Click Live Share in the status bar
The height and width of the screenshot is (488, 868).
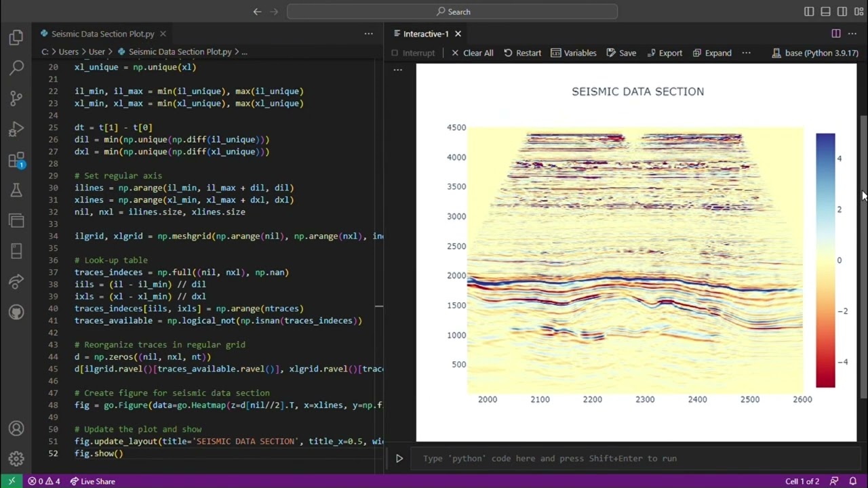tap(92, 481)
